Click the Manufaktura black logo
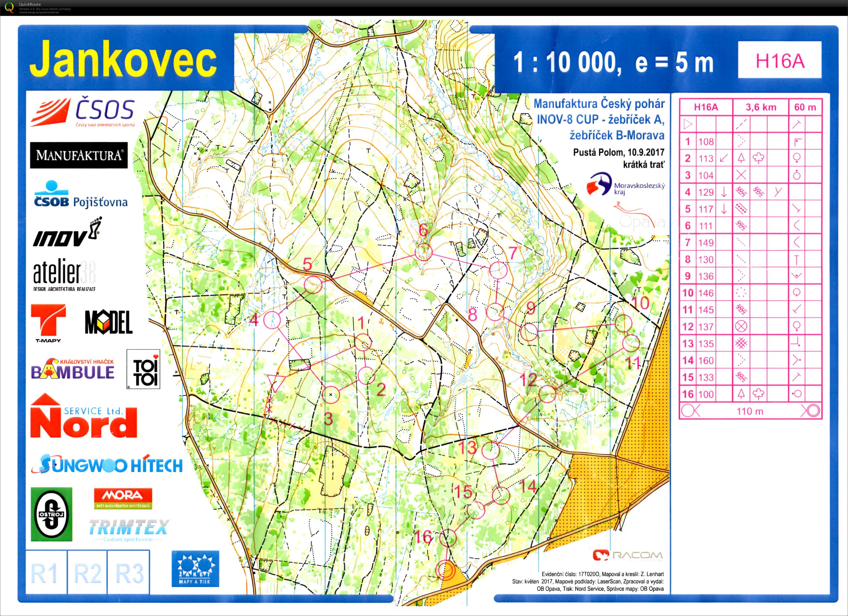848x616 pixels. (x=79, y=155)
